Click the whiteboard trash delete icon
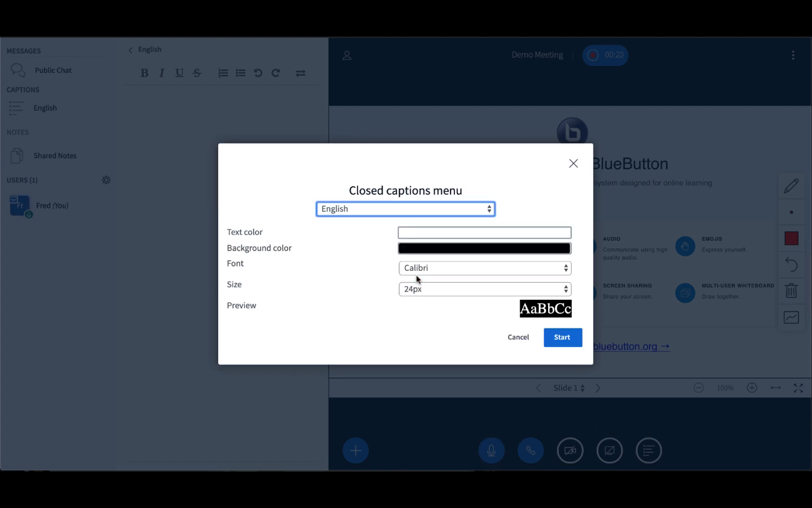The image size is (812, 508). click(x=791, y=291)
